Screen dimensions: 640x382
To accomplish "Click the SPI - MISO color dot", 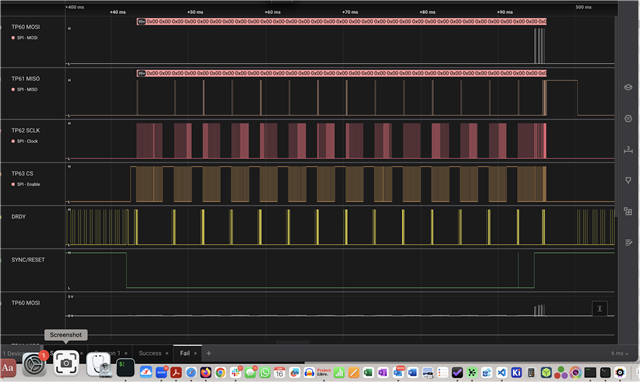I will pos(13,89).
